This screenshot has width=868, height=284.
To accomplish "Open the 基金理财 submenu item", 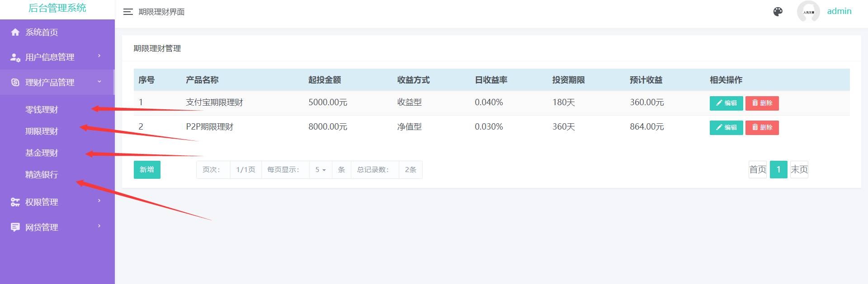I will pyautogui.click(x=42, y=153).
